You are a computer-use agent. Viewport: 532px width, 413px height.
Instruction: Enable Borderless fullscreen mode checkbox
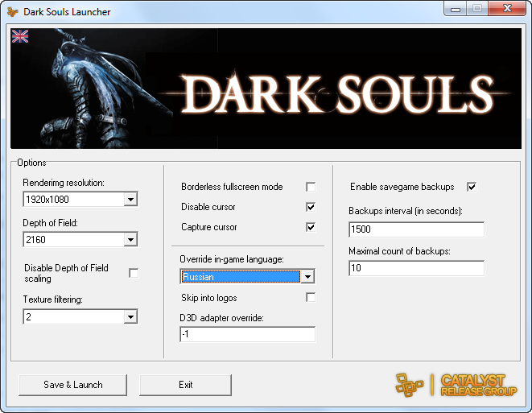[x=311, y=187]
